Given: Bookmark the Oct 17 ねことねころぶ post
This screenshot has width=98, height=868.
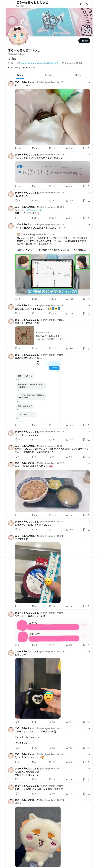Looking at the screenshot, I should [x=84, y=148].
